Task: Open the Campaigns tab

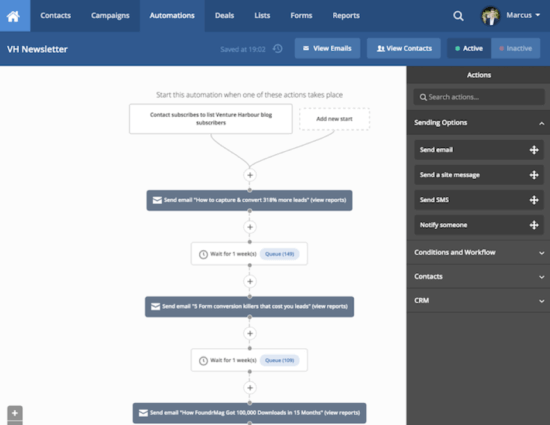Action: click(x=110, y=16)
